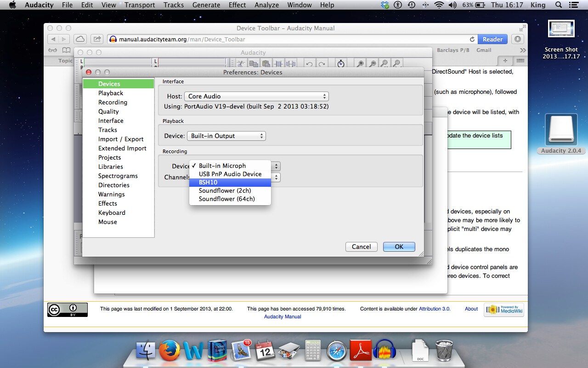Click Cancel in Preferences dialog

click(362, 247)
